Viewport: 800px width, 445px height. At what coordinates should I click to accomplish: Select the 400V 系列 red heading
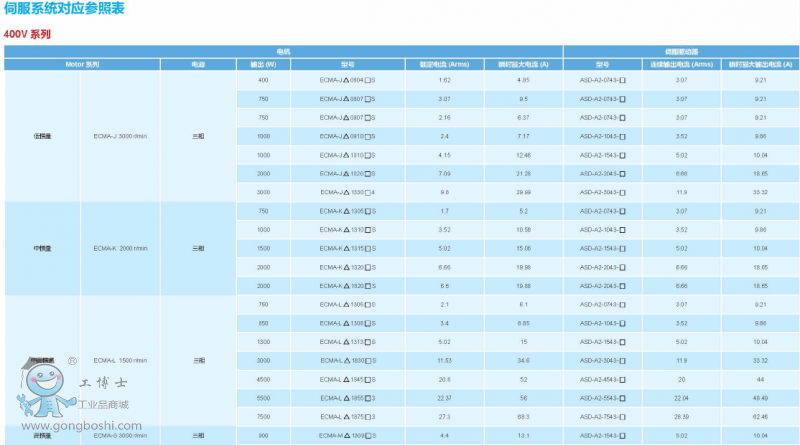(27, 34)
